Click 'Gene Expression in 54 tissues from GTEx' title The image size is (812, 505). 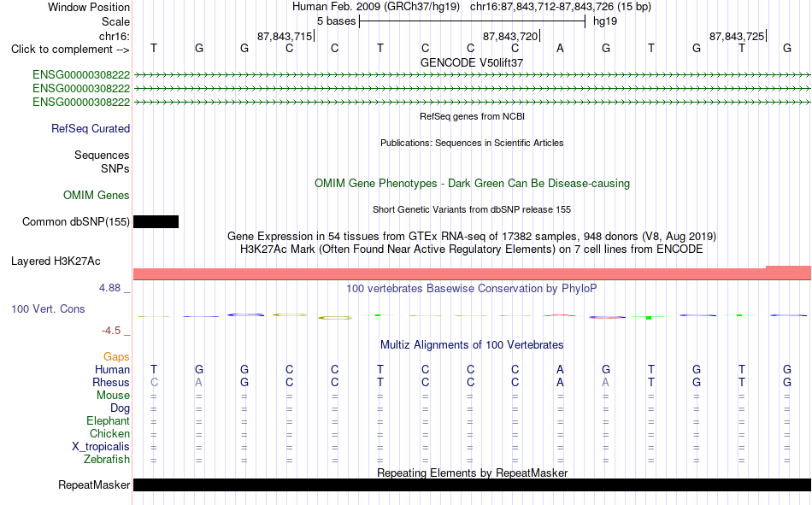click(x=472, y=236)
